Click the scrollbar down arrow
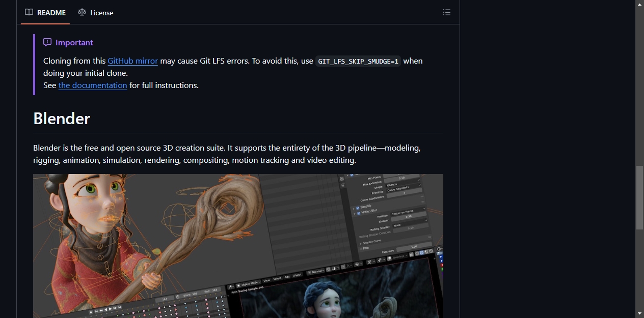This screenshot has height=318, width=644. (640, 313)
